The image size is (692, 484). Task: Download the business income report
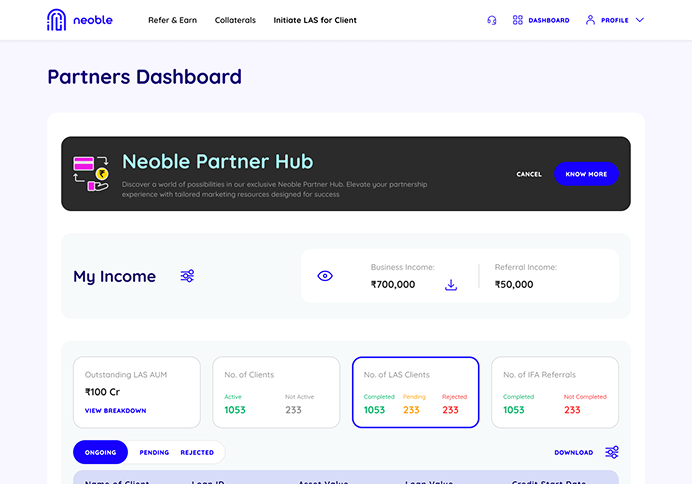pos(451,285)
